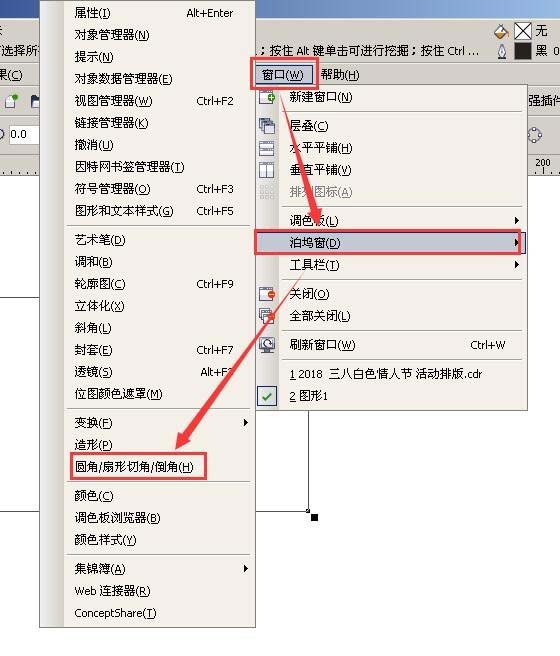Click the Close All icon beside 全部关闭(L)

pos(267,316)
